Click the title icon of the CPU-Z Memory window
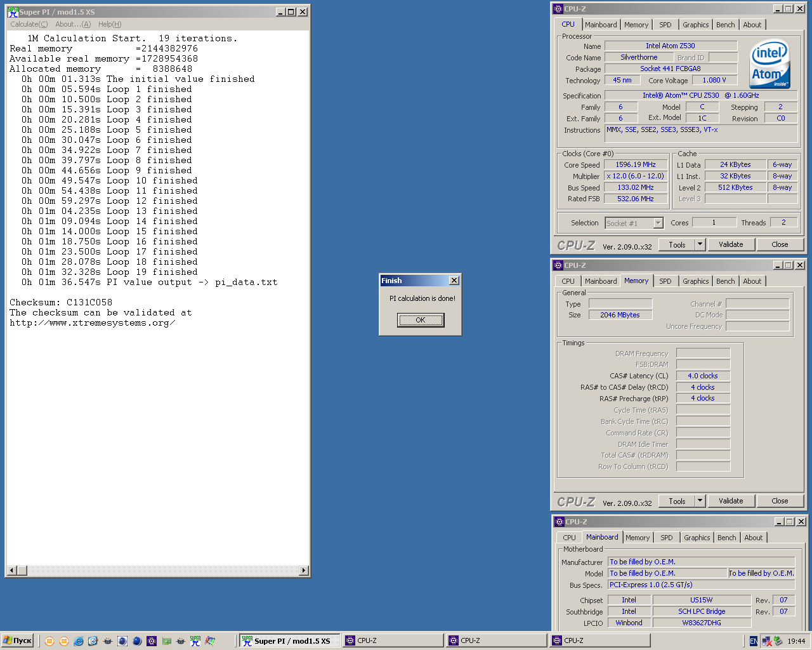This screenshot has width=812, height=650. tap(558, 265)
